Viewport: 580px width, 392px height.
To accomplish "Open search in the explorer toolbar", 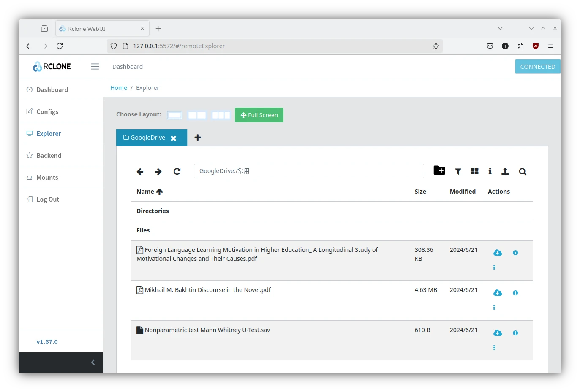I will (523, 172).
